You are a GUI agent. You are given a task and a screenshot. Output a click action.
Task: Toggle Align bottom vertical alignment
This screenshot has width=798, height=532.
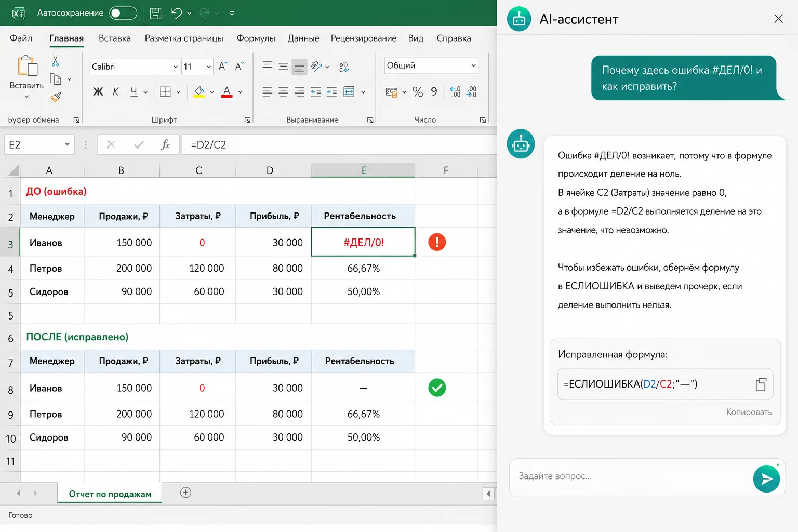pyautogui.click(x=299, y=67)
